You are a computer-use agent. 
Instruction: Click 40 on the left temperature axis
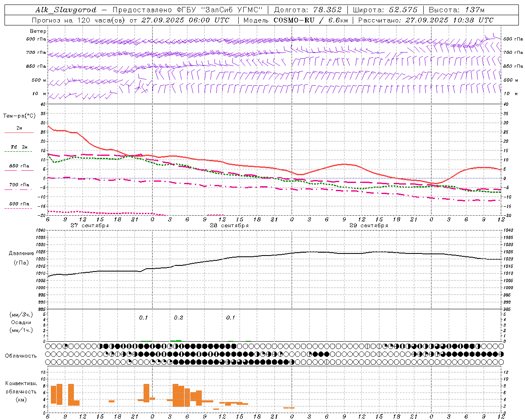click(43, 104)
